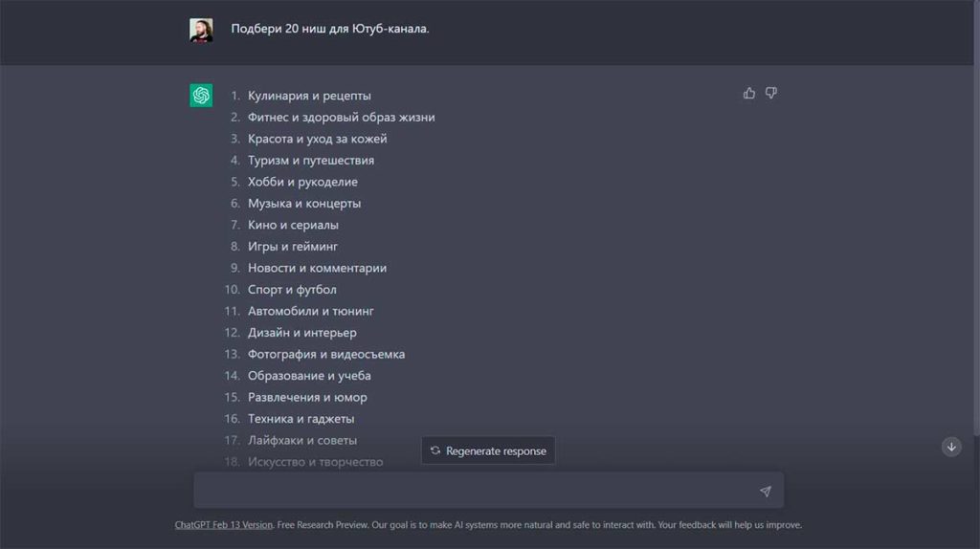
Task: Click the thumbs down icon
Action: (x=771, y=94)
